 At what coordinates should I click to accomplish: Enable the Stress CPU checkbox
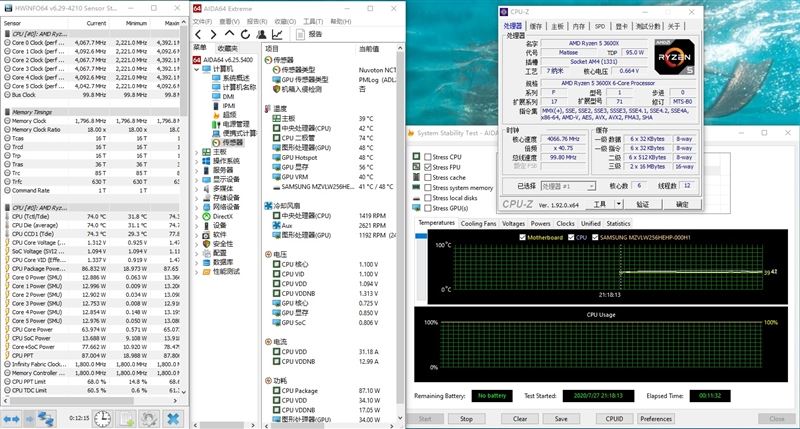[428, 157]
